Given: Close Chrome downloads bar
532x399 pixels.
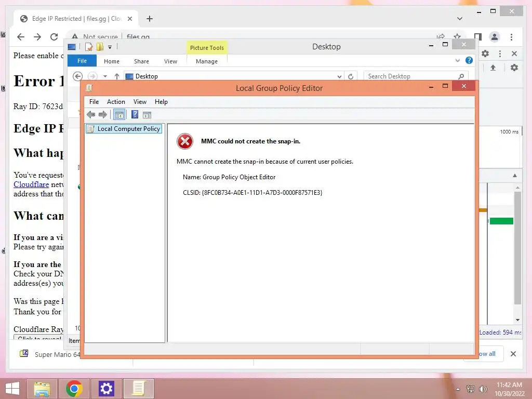Looking at the screenshot, I should coord(513,354).
